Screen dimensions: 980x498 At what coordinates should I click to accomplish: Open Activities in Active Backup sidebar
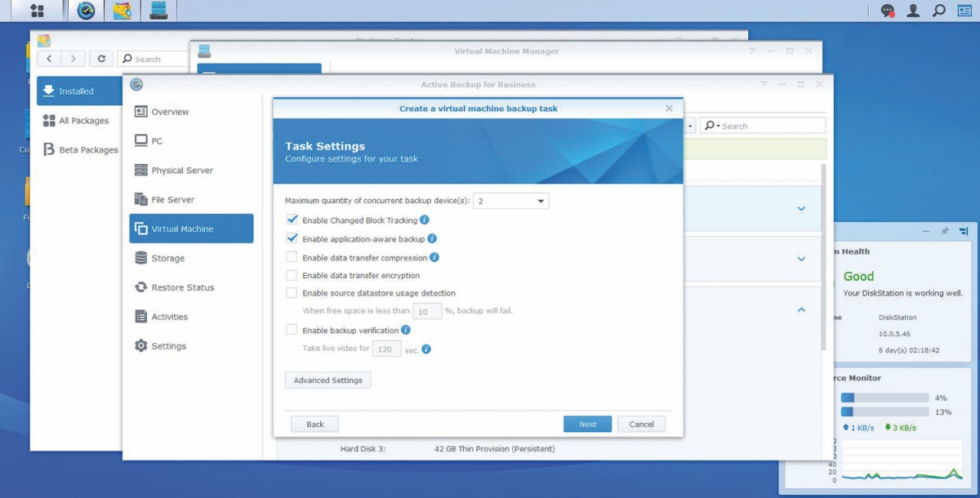[x=191, y=318]
